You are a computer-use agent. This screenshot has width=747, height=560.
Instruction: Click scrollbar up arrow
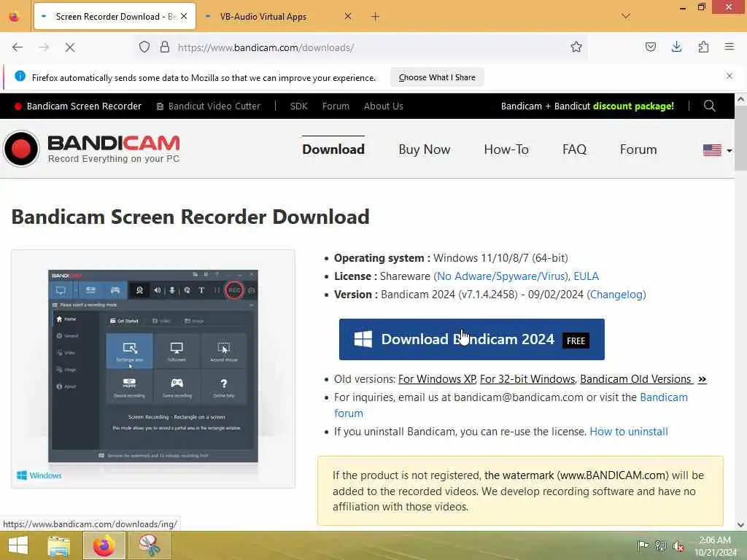coord(740,99)
